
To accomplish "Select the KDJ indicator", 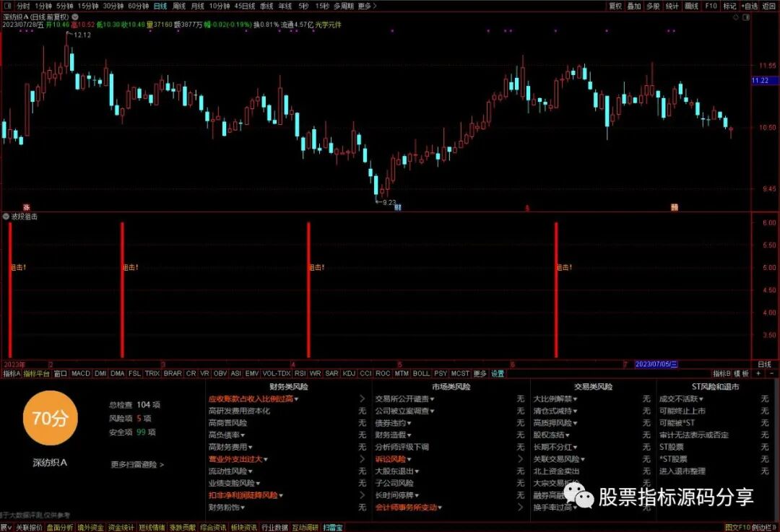I will (x=349, y=373).
